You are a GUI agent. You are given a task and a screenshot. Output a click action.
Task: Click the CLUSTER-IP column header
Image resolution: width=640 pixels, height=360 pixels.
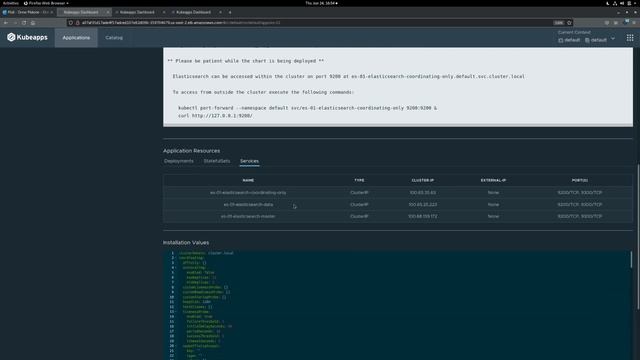click(422, 180)
